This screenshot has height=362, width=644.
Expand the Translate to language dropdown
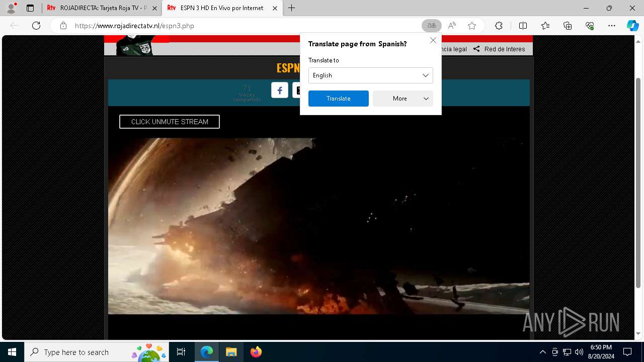click(x=371, y=75)
